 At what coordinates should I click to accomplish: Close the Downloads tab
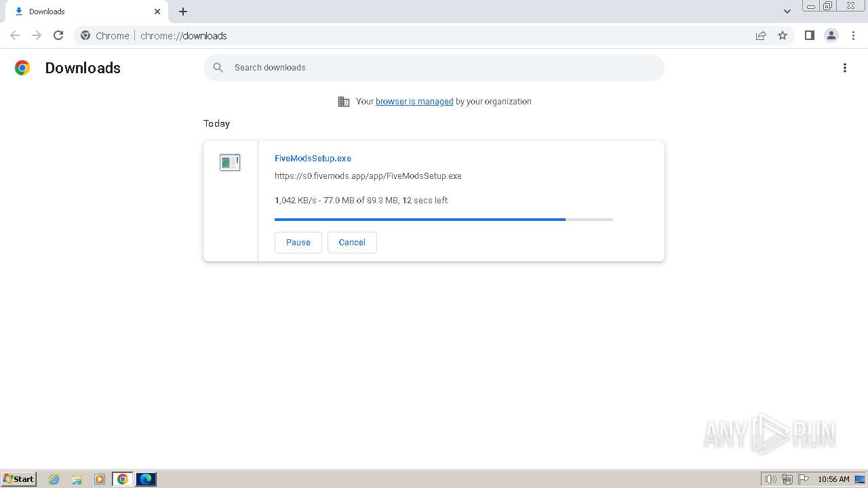(157, 12)
